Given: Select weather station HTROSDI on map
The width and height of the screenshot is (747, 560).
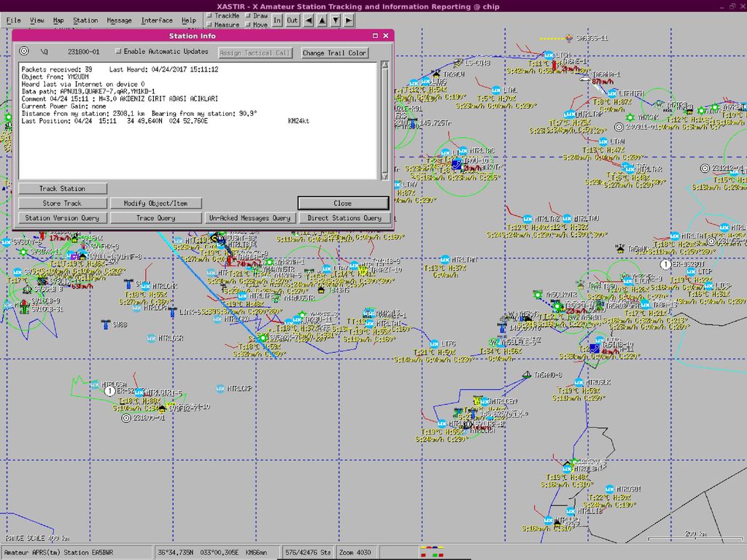Looking at the screenshot, I should (609, 489).
